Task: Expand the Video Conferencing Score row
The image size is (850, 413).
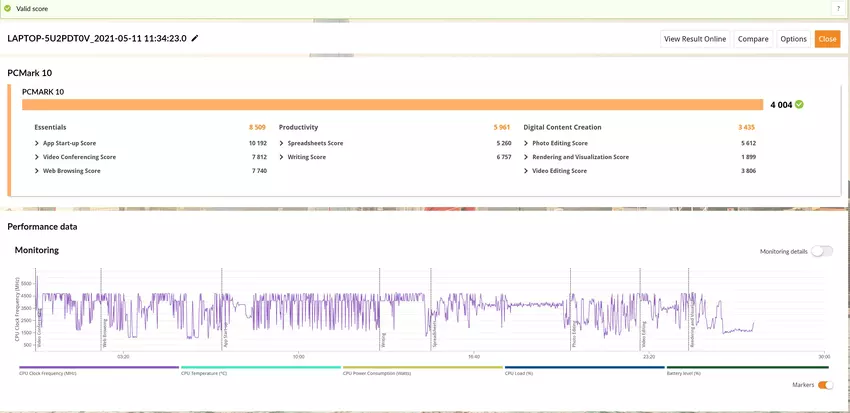Action: coord(37,157)
